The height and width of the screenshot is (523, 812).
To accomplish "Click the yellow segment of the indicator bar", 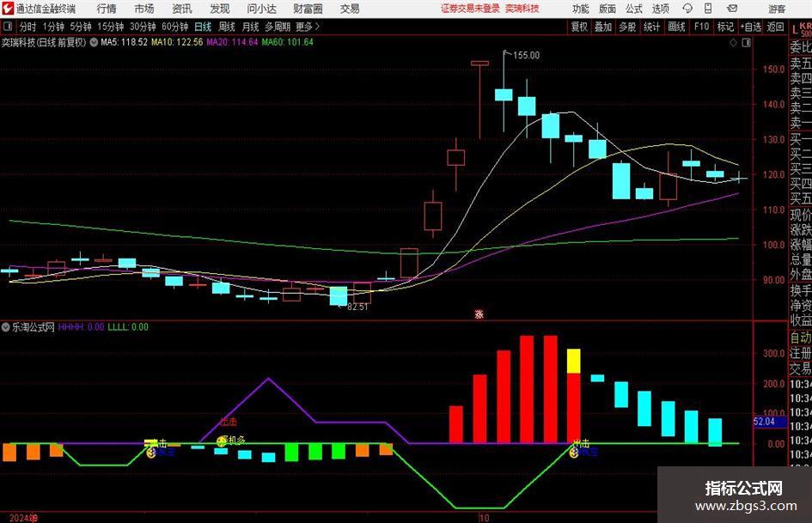I will (x=573, y=361).
